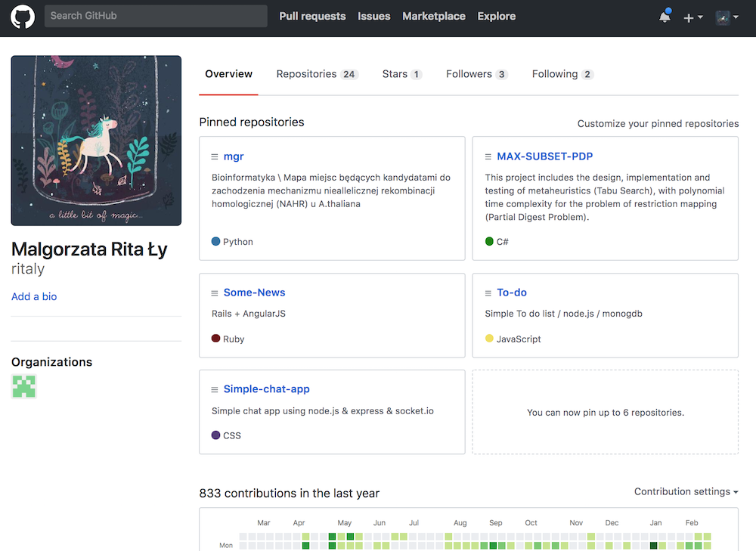Switch to the Following tab
Viewport: 756px width, 551px height.
pos(562,74)
